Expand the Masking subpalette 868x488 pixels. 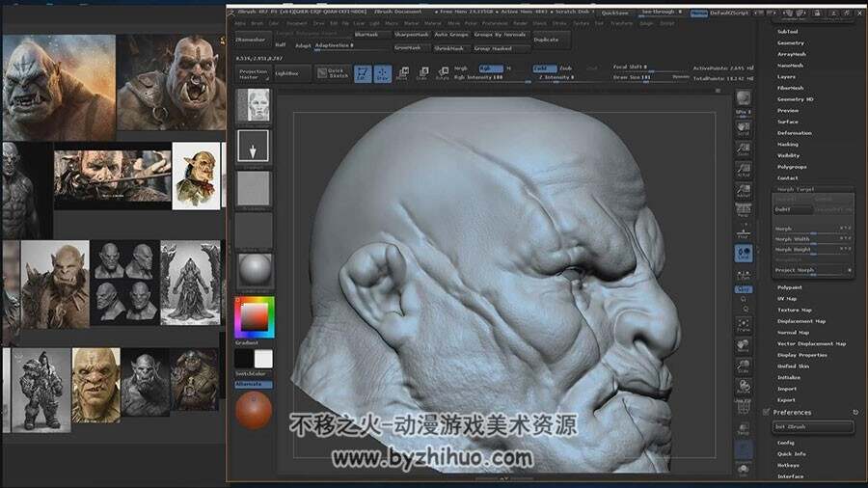click(788, 144)
